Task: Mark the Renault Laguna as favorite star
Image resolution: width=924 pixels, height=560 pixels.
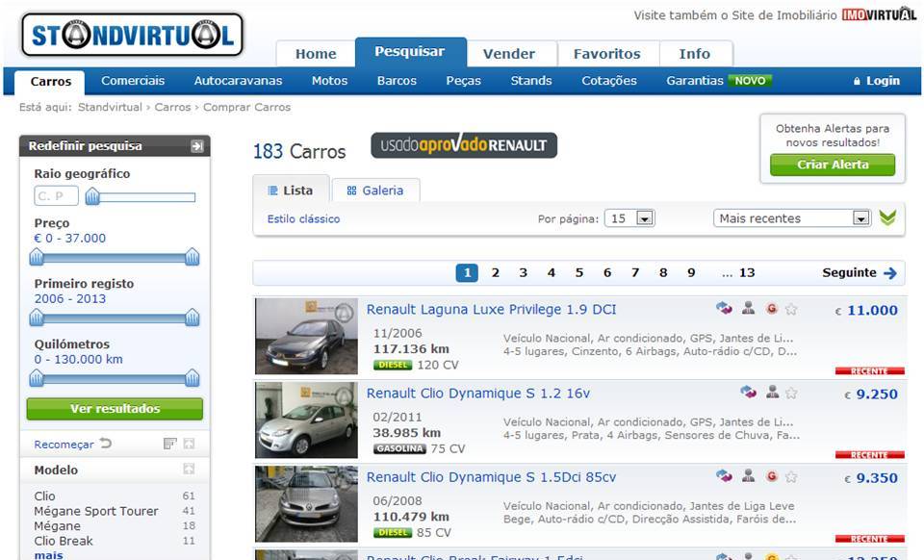Action: (791, 309)
